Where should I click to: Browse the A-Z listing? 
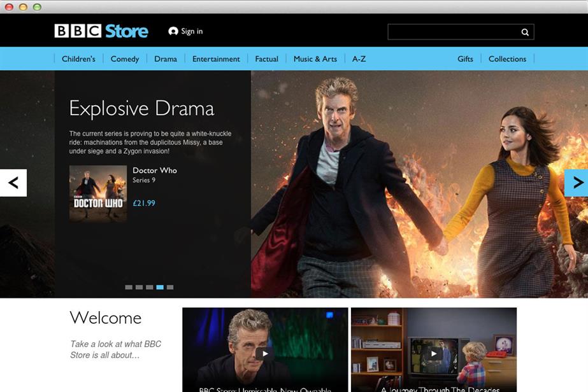[359, 59]
